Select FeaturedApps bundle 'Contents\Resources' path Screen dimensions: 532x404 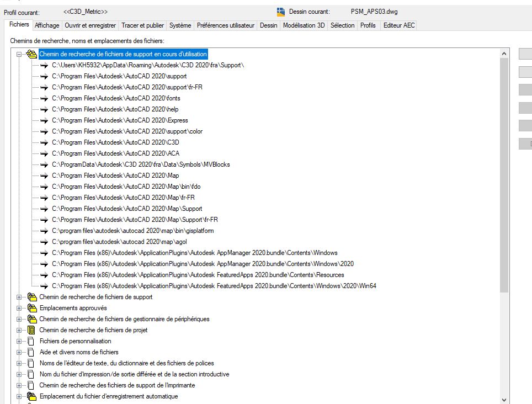tap(198, 275)
